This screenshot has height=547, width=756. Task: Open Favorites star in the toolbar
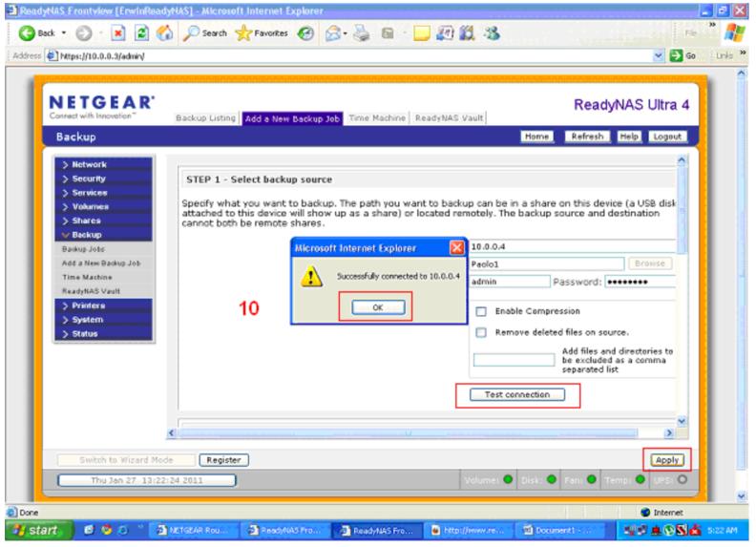click(x=243, y=32)
